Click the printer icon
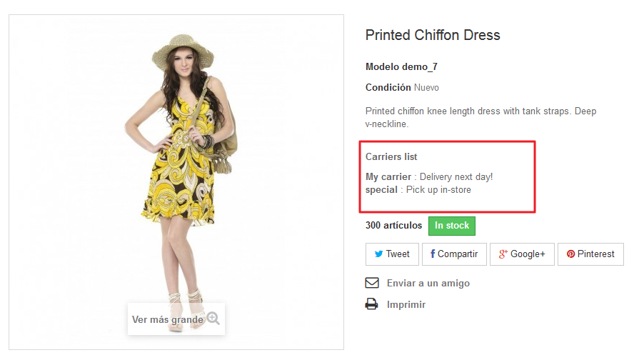The width and height of the screenshot is (644, 355). [372, 304]
